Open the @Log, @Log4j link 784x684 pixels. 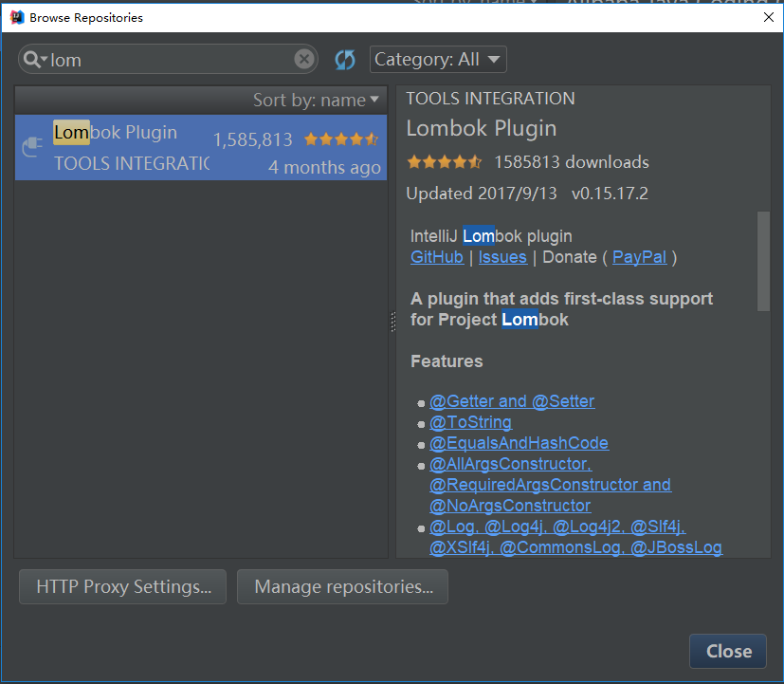[x=557, y=527]
